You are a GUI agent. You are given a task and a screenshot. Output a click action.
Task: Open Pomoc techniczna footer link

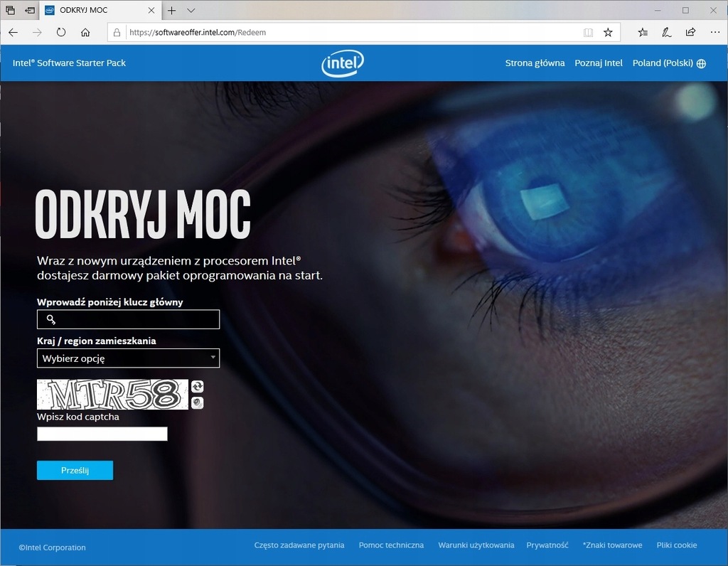pyautogui.click(x=392, y=545)
